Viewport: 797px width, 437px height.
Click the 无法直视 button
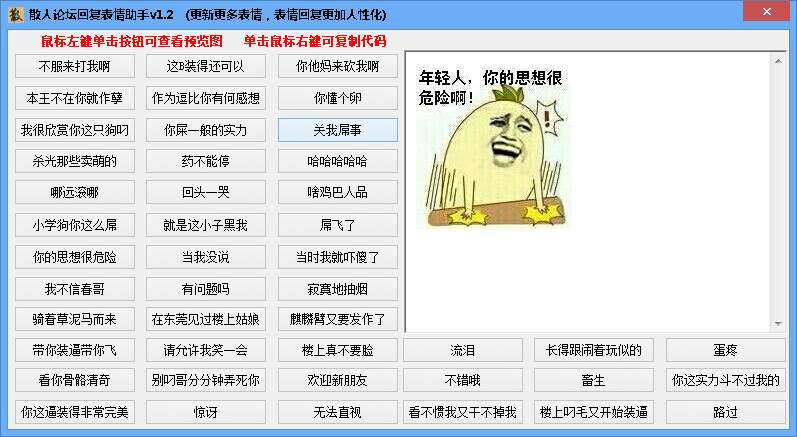click(337, 412)
